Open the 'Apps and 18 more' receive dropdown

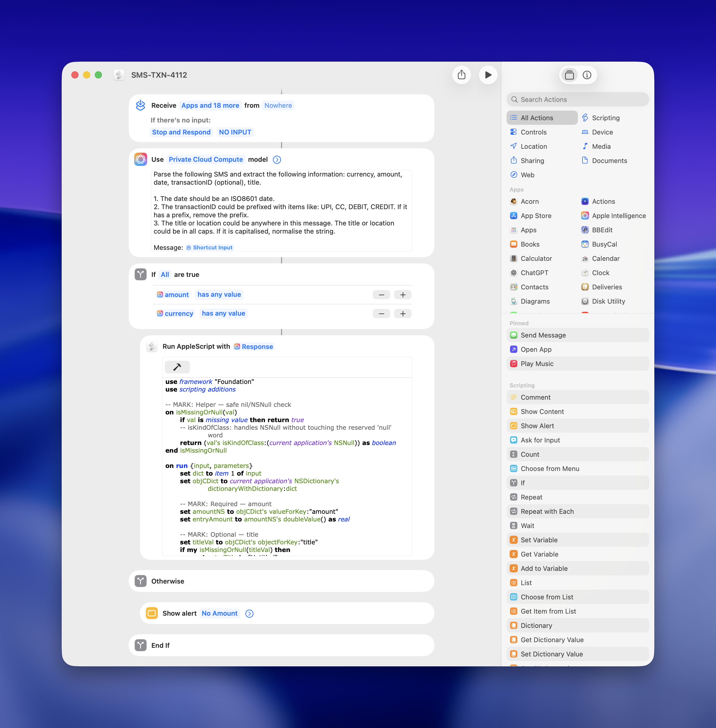[x=210, y=105]
